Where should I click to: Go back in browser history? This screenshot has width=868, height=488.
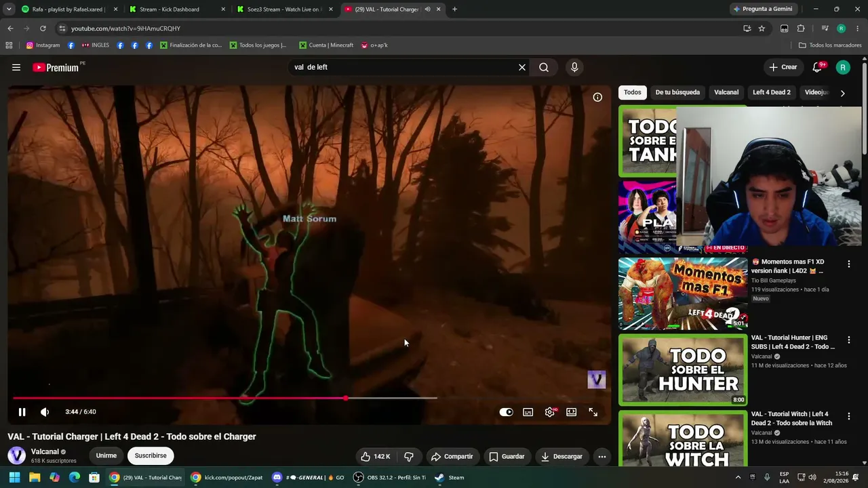tap(10, 28)
